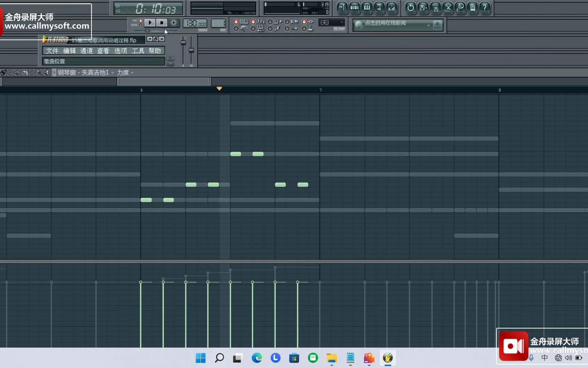The width and height of the screenshot is (588, 368).
Task: Open the 文件 menu in FL Studio
Action: 52,50
